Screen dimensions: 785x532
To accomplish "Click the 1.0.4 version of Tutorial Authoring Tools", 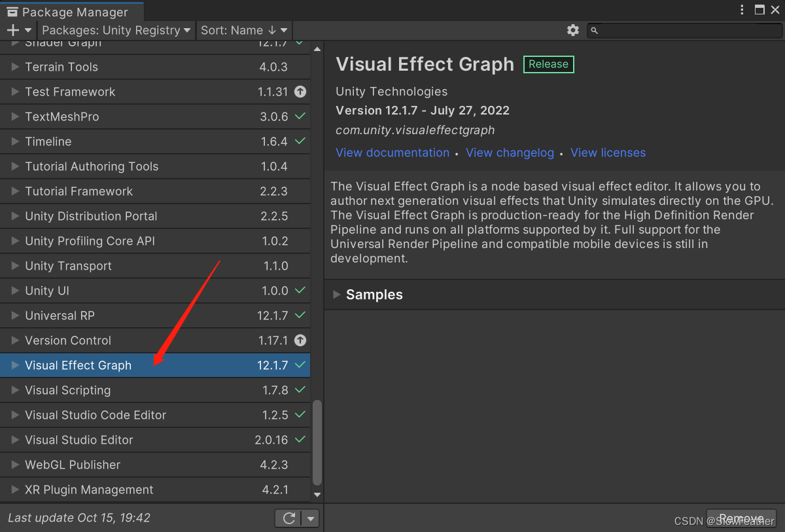I will [273, 166].
